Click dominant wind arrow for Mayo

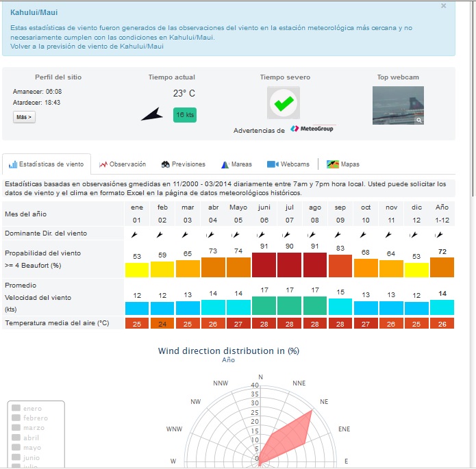236,235
